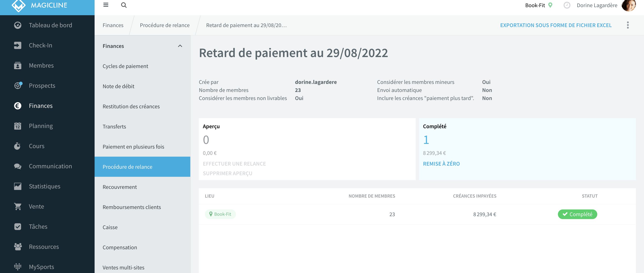
Task: Toggle the hamburger menu icon
Action: (x=106, y=5)
